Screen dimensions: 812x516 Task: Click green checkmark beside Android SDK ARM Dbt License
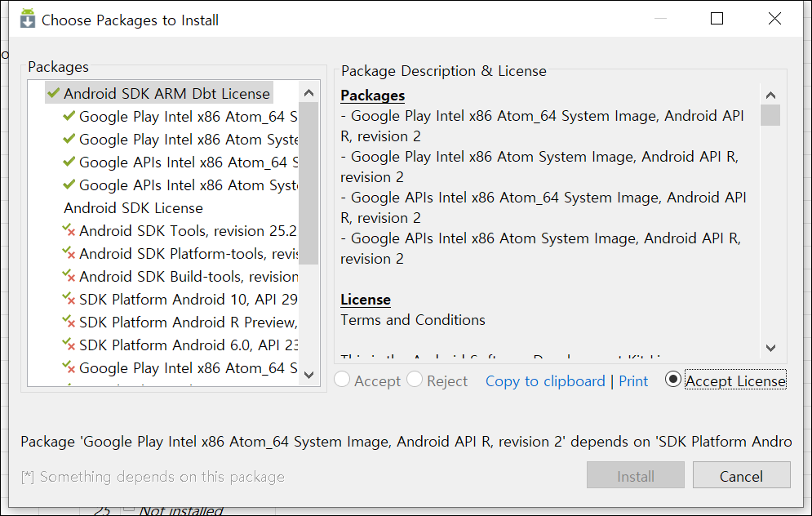(x=54, y=93)
